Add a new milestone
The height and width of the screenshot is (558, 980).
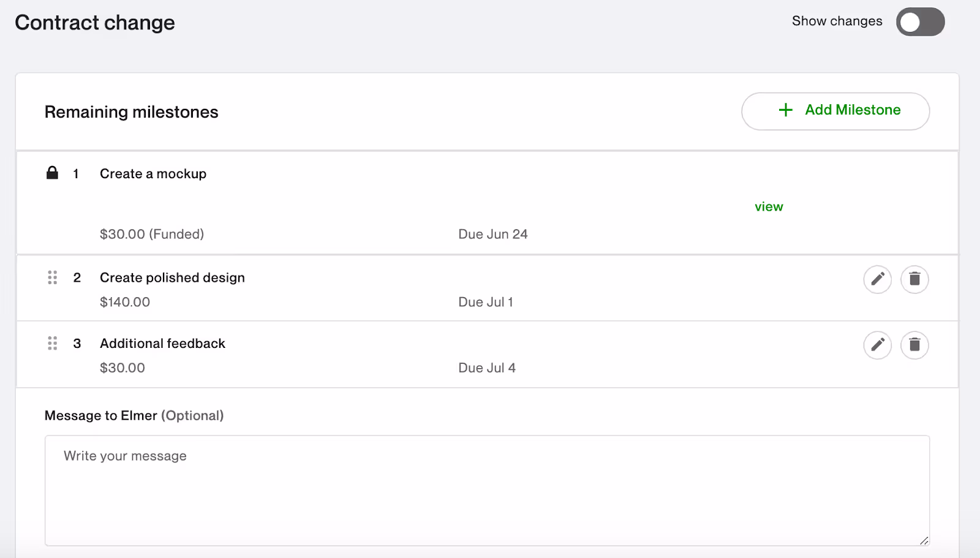point(835,111)
